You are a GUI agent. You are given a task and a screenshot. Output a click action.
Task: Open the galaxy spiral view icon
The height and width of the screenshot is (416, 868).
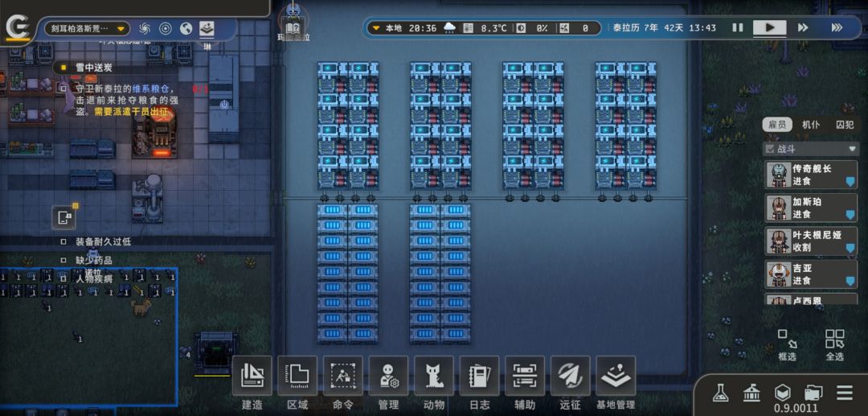[145, 28]
